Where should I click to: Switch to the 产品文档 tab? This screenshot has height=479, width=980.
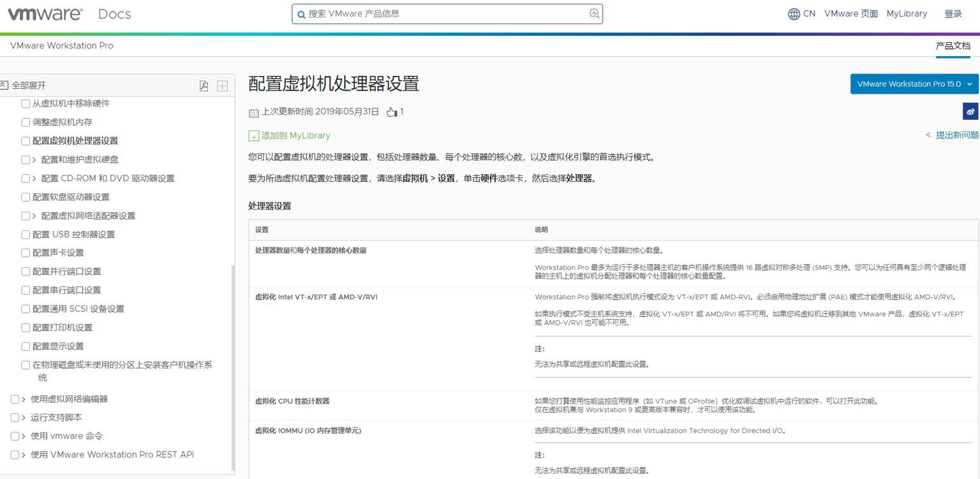tap(953, 46)
